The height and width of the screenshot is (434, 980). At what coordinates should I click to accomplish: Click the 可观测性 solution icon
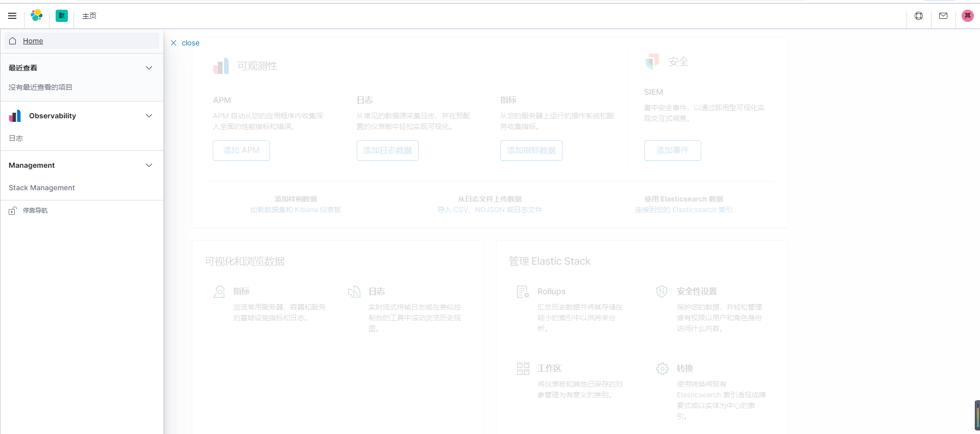tap(221, 66)
